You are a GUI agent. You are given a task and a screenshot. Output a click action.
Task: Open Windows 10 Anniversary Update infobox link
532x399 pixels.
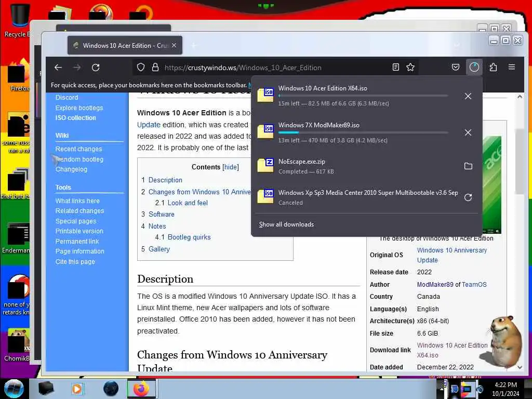point(451,255)
